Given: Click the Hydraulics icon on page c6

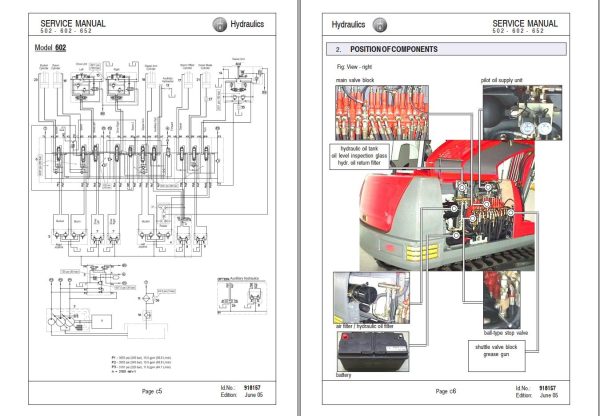Looking at the screenshot, I should point(380,25).
